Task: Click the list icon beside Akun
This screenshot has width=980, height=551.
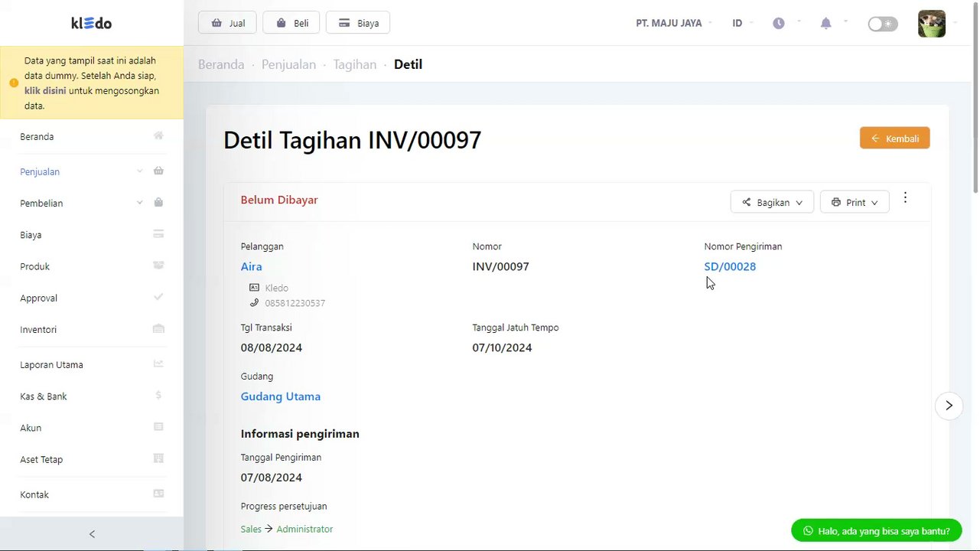Action: (158, 427)
